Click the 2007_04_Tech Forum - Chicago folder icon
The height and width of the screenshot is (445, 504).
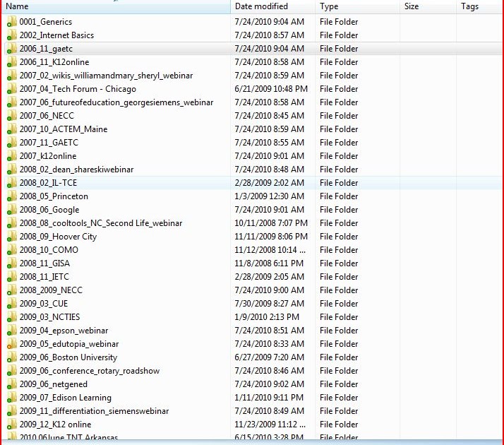click(12, 89)
